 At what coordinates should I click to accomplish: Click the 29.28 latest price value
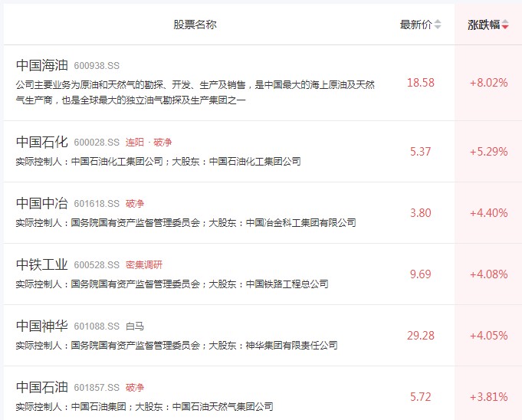421,336
